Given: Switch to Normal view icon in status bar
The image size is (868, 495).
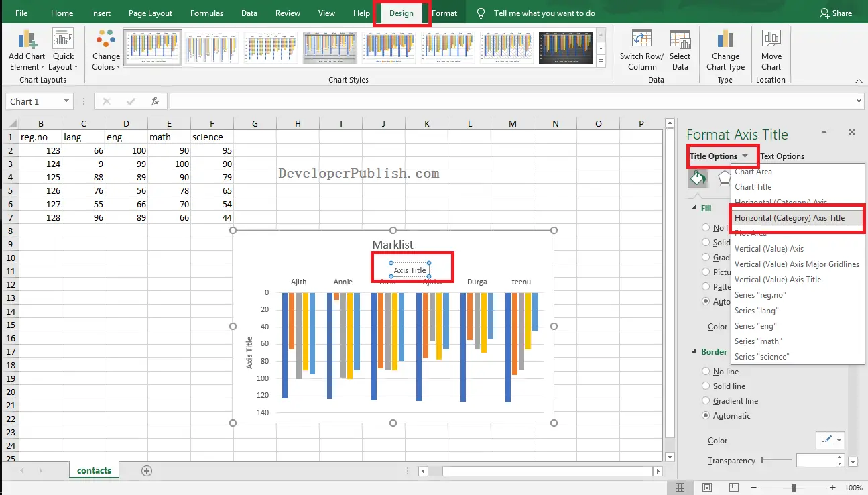Looking at the screenshot, I should (x=680, y=488).
